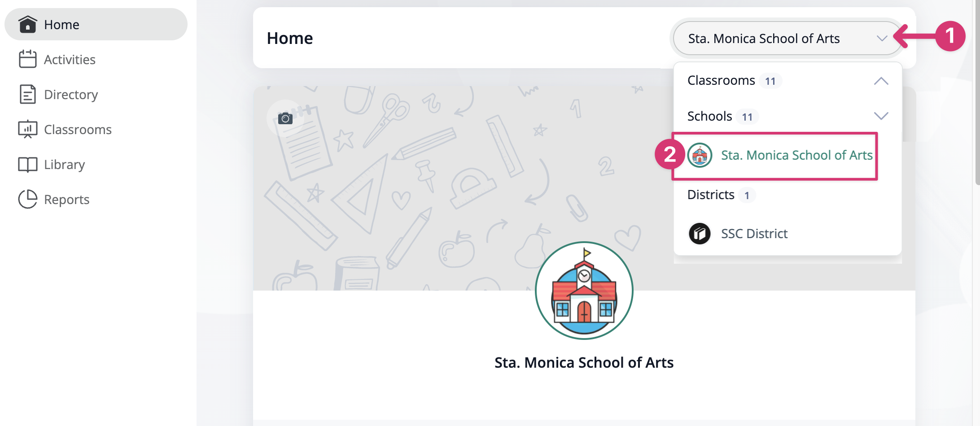Image resolution: width=980 pixels, height=426 pixels.
Task: Click the Classrooms presentation board icon
Action: [28, 129]
